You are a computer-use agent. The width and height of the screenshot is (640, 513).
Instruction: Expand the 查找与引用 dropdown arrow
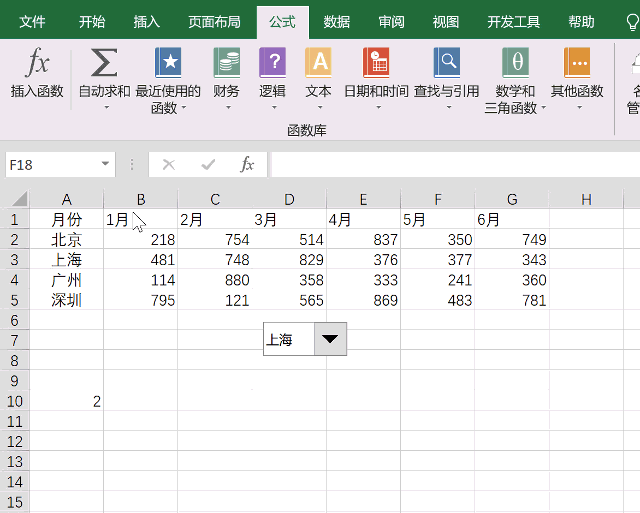[x=449, y=107]
